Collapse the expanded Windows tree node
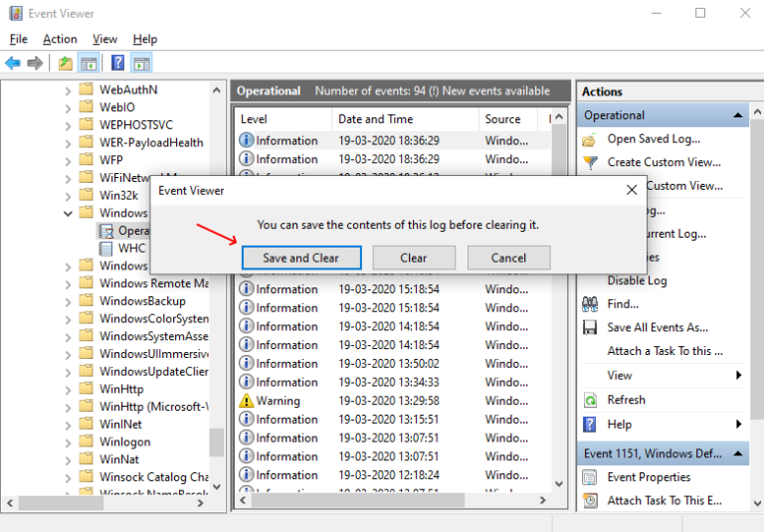 (68, 214)
